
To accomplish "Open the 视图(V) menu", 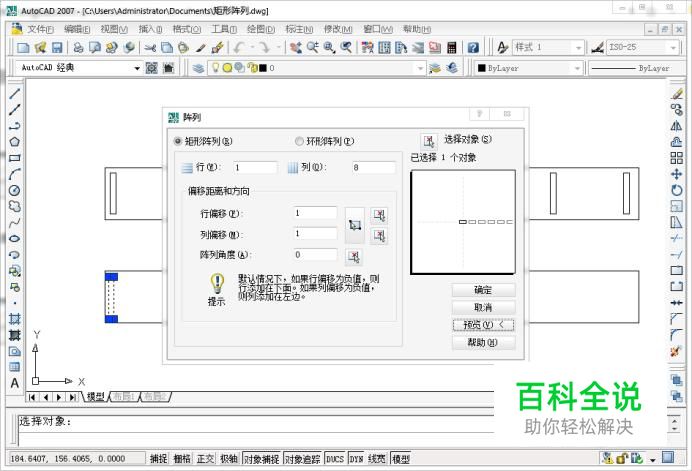I will [114, 29].
